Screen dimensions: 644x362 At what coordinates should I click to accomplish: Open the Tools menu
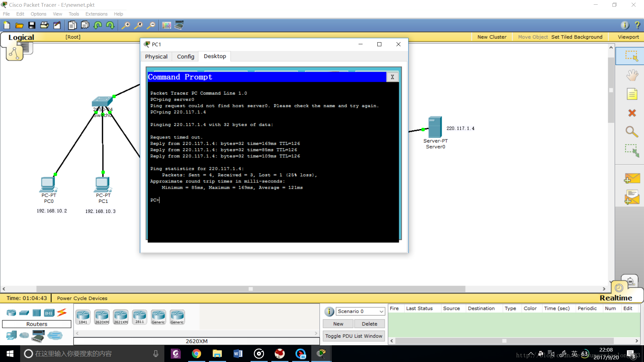point(74,14)
